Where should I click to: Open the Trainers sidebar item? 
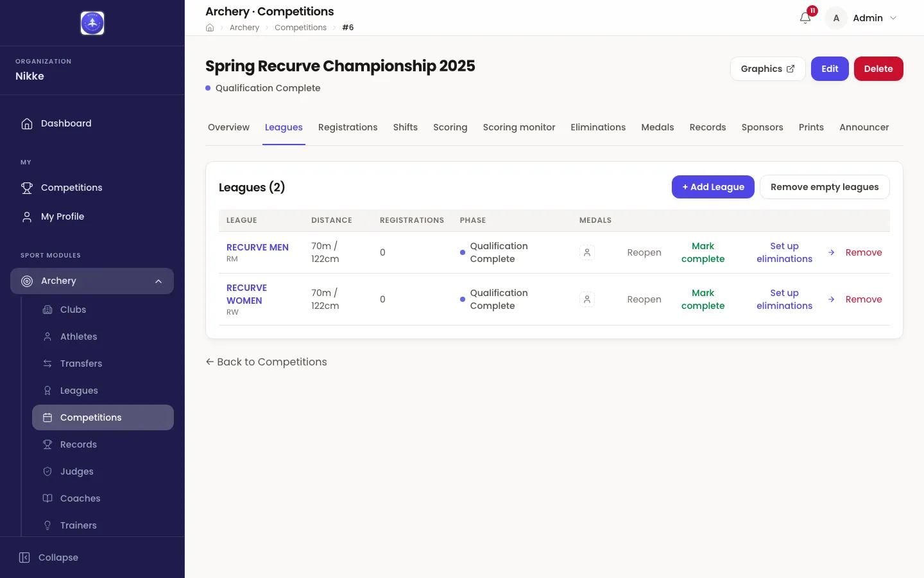pyautogui.click(x=103, y=525)
